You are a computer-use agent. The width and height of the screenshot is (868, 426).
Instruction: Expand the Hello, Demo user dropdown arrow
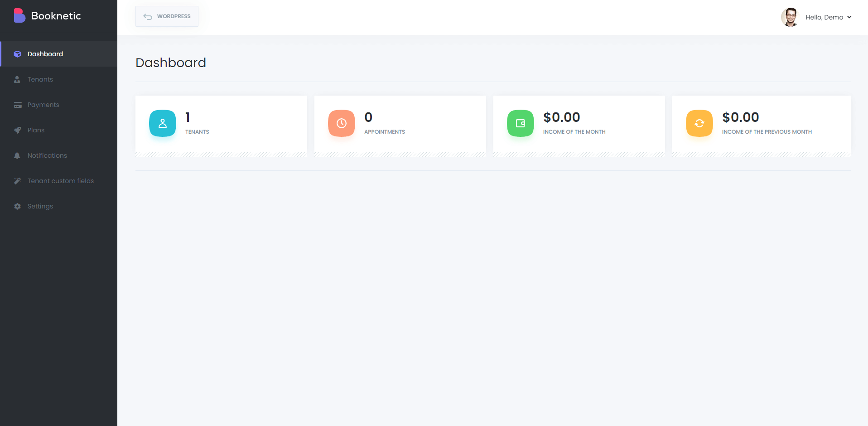849,17
